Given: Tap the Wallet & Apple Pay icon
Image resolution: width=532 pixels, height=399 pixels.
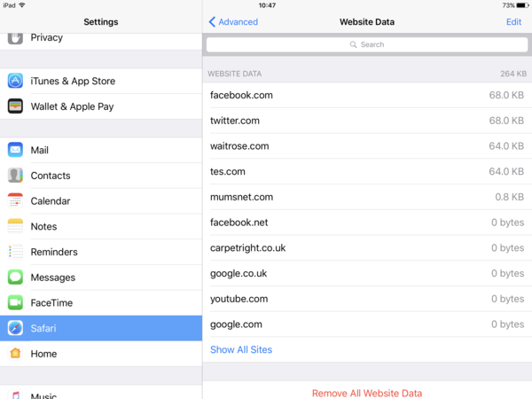Looking at the screenshot, I should pyautogui.click(x=15, y=106).
